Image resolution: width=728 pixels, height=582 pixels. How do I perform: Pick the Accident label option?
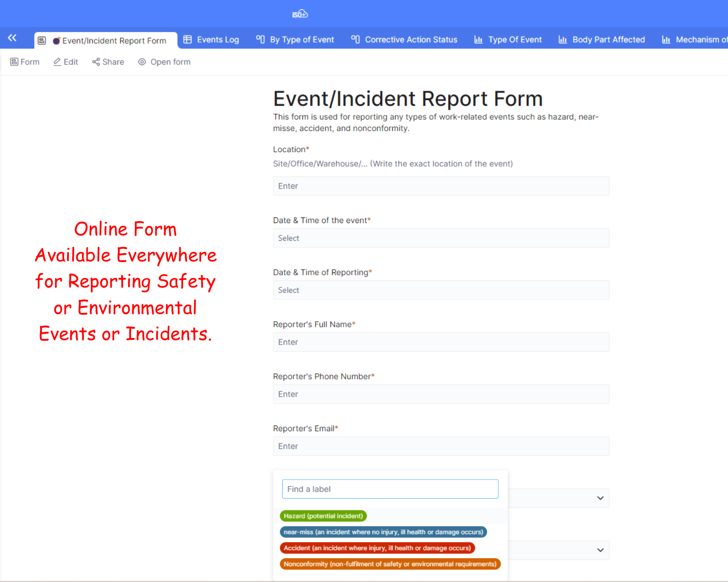377,548
